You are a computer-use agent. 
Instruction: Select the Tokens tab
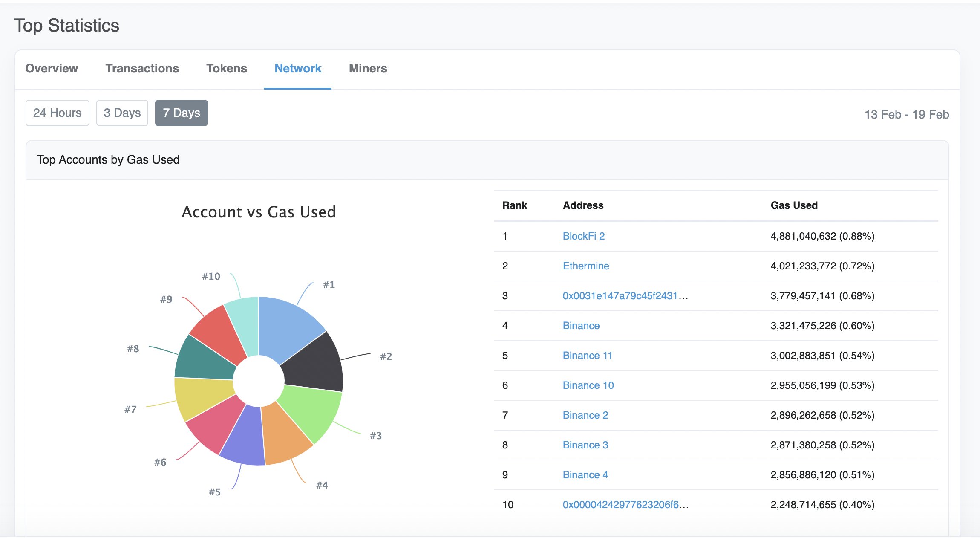226,68
